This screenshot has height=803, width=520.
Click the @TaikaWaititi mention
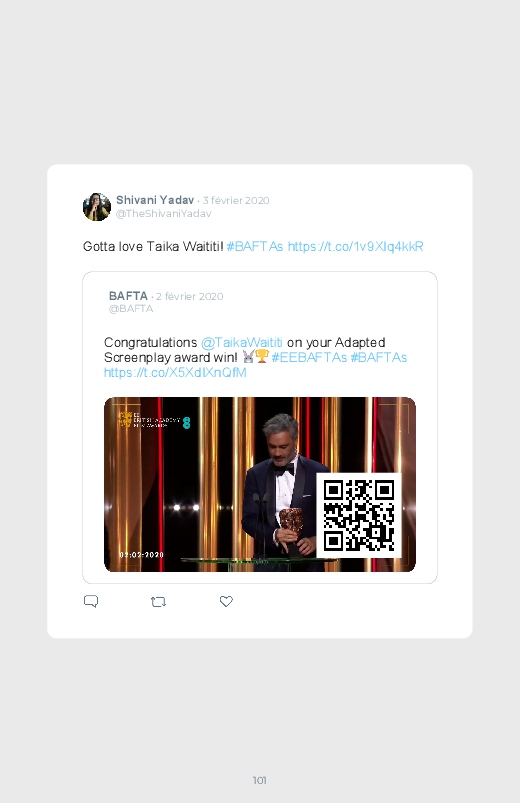tap(241, 342)
